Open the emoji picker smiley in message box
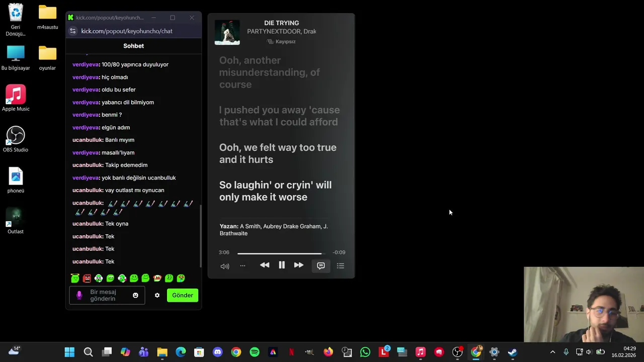This screenshot has width=644, height=362. pyautogui.click(x=135, y=295)
